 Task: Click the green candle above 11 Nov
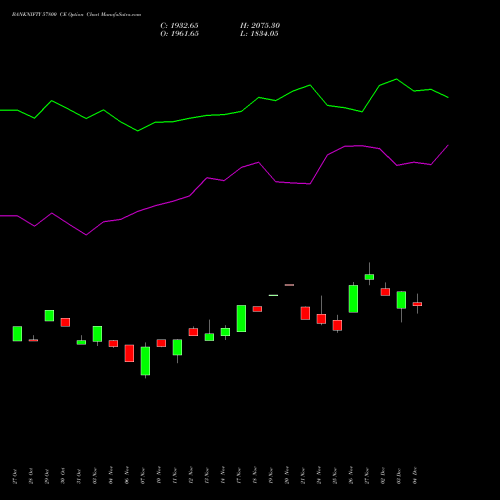pos(177,347)
